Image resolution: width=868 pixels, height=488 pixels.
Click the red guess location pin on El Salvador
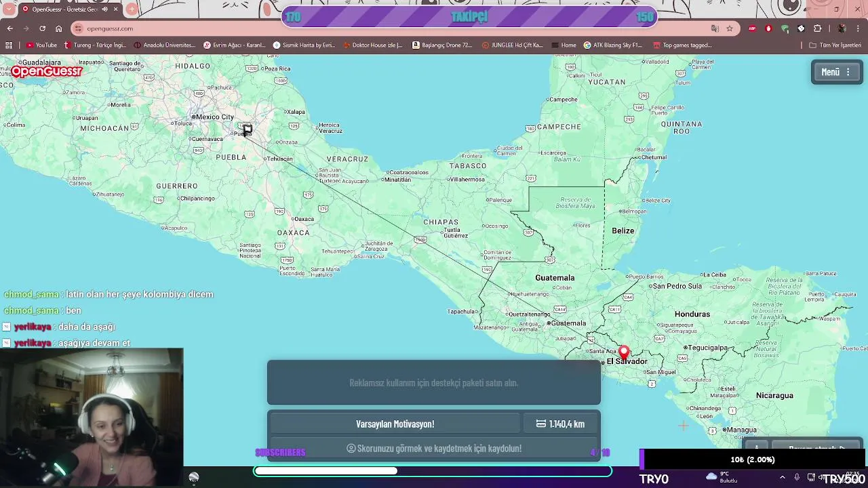(624, 352)
